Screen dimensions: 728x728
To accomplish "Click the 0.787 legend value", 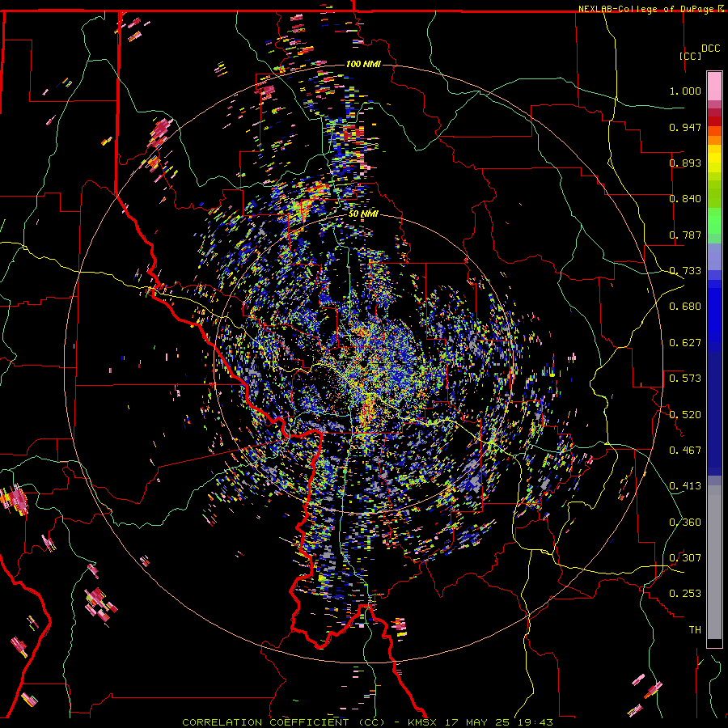I will click(x=685, y=235).
